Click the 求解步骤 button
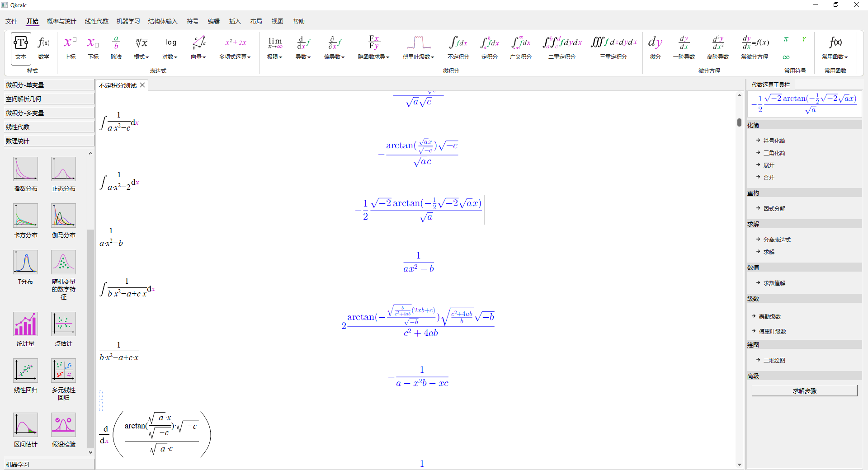The height and width of the screenshot is (470, 868). [804, 391]
